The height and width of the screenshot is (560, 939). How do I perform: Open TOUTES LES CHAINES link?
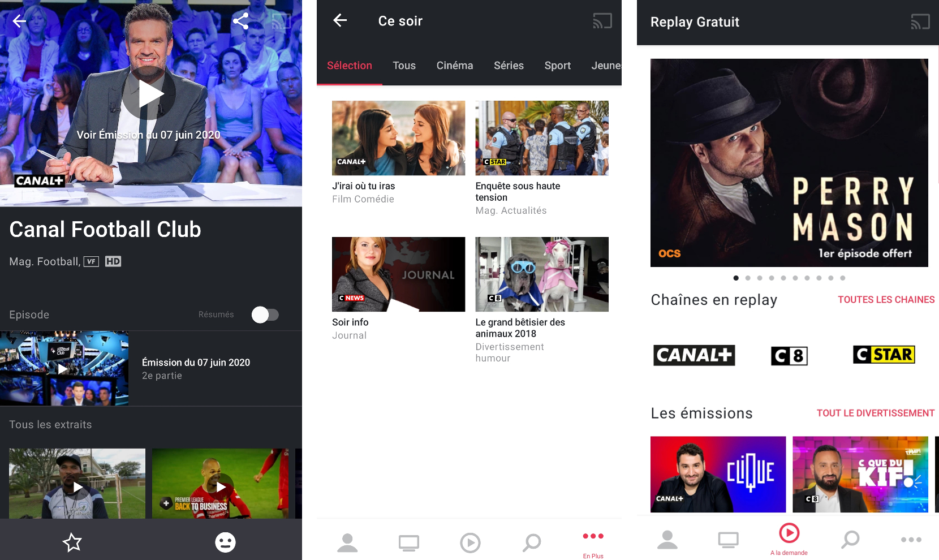pyautogui.click(x=886, y=300)
